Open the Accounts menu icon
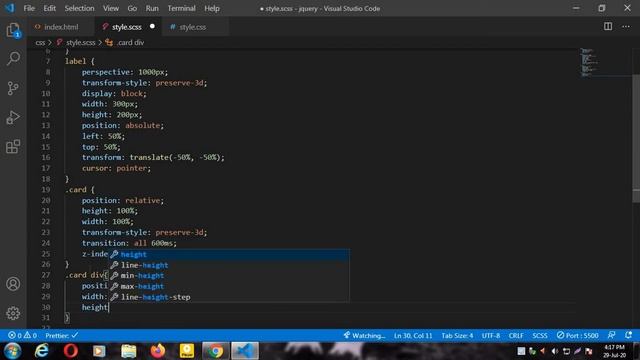The height and width of the screenshot is (360, 640). (x=13, y=284)
